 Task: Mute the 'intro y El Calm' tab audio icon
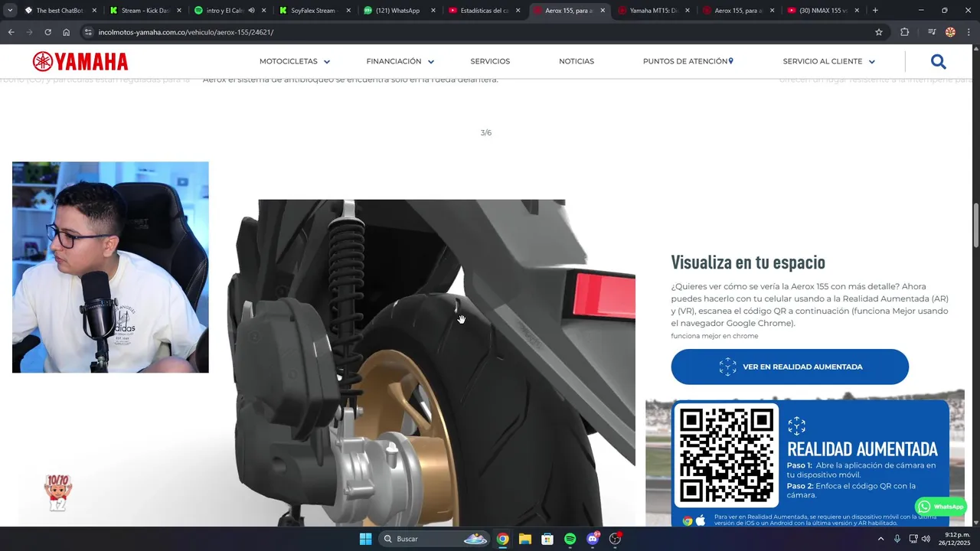[x=251, y=11]
